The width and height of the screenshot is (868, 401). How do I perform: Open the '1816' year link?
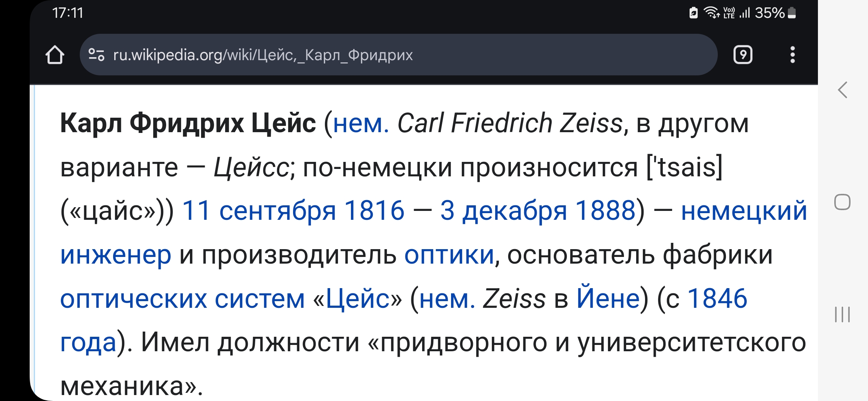point(374,211)
